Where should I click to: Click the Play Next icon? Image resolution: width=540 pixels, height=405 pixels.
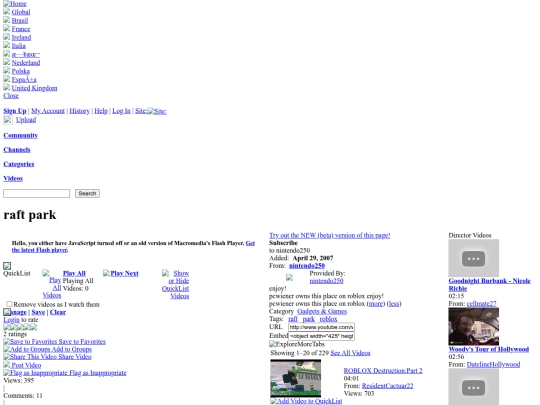point(106,273)
